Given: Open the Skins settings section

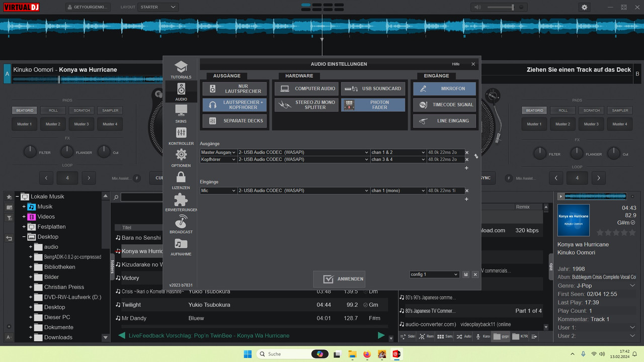Looking at the screenshot, I should tap(181, 114).
